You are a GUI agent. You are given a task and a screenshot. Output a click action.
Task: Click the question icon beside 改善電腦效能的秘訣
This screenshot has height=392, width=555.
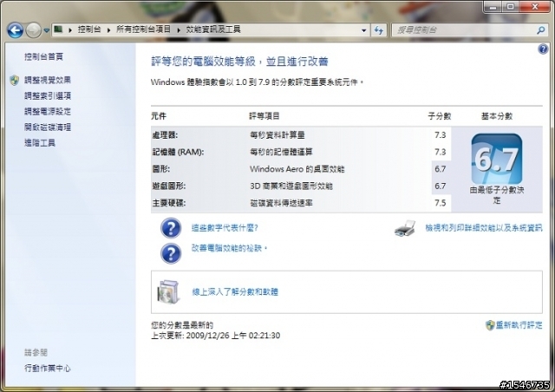click(x=171, y=253)
